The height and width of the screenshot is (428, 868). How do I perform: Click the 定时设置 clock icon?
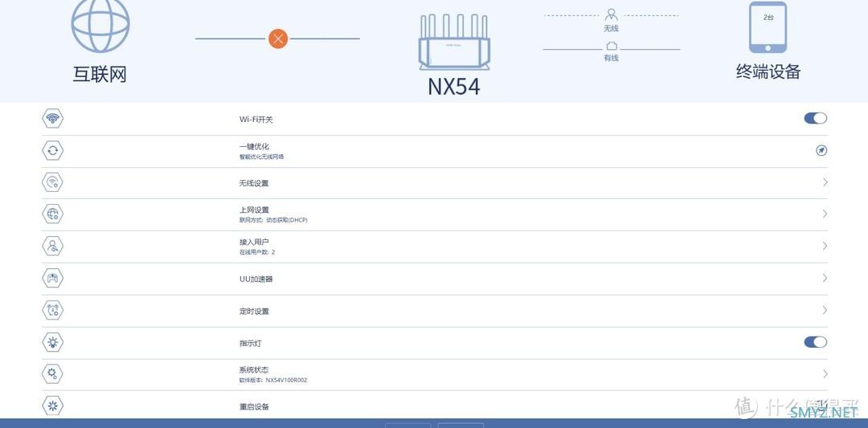click(52, 311)
